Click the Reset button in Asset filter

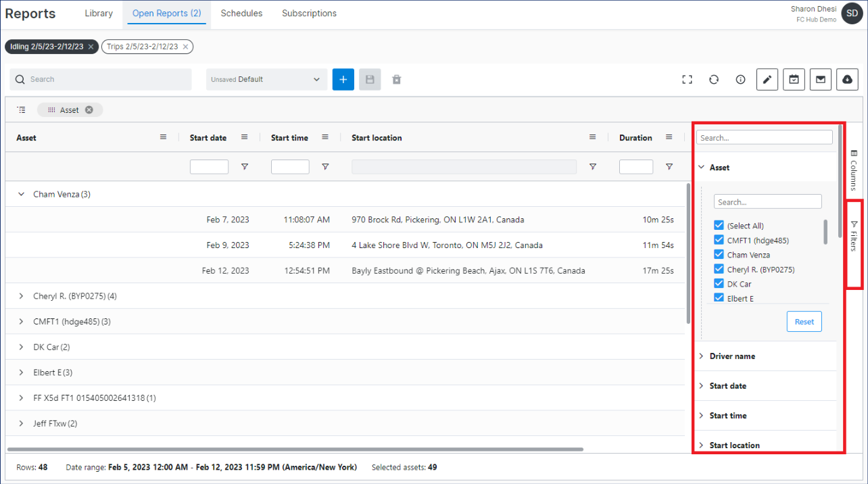pos(804,322)
